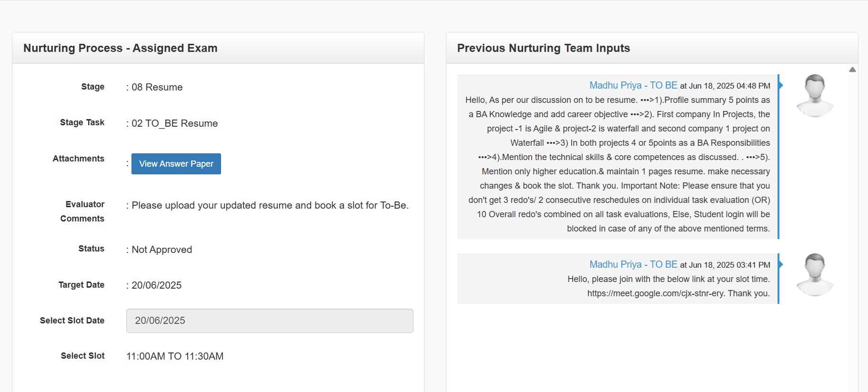Click the Nurturing Process - Assigned Exam heading
868x392 pixels.
click(120, 48)
